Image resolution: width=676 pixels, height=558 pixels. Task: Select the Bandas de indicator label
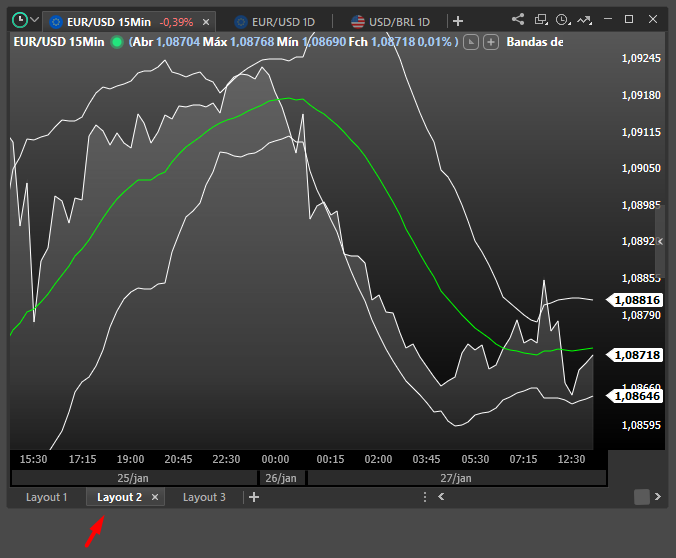pyautogui.click(x=534, y=42)
